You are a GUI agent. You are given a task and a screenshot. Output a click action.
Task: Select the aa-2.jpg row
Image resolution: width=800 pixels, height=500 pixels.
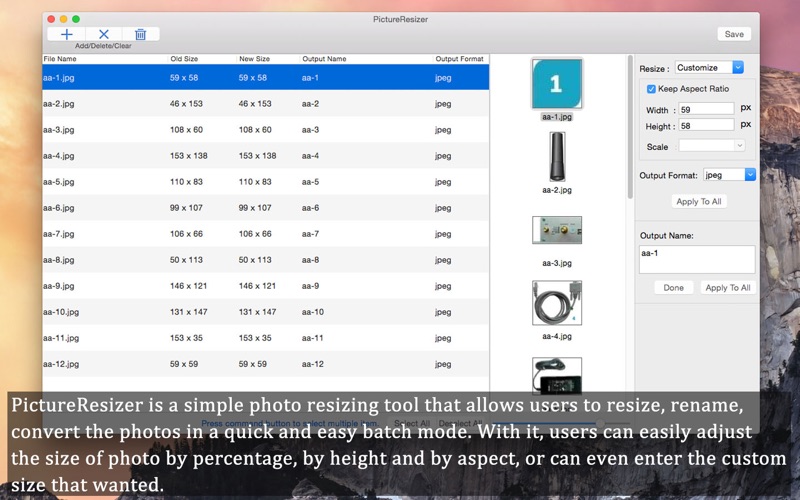click(265, 104)
